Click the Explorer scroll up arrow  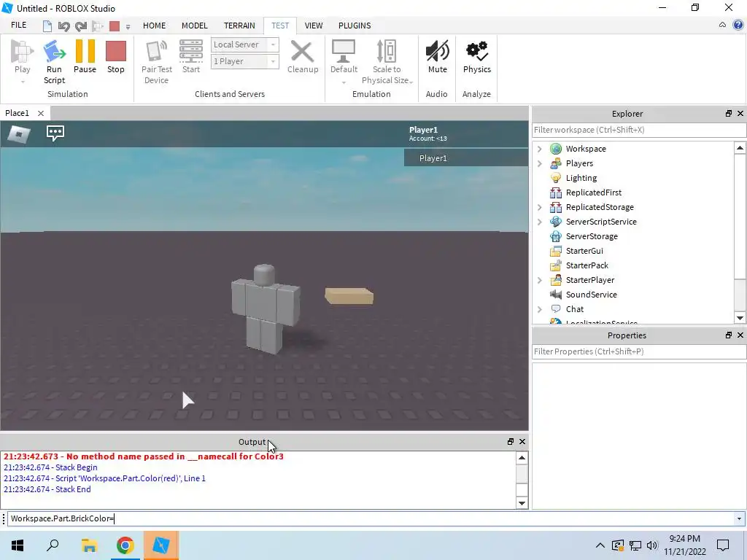coord(740,148)
